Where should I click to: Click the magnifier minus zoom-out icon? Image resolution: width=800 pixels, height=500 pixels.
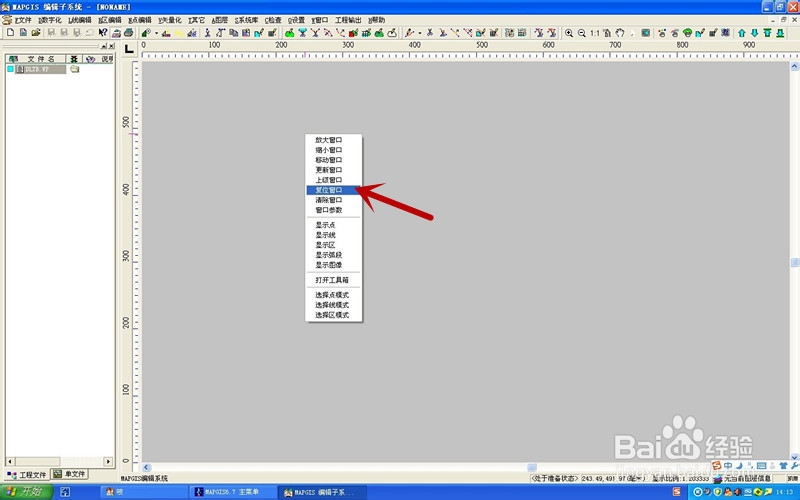[582, 33]
